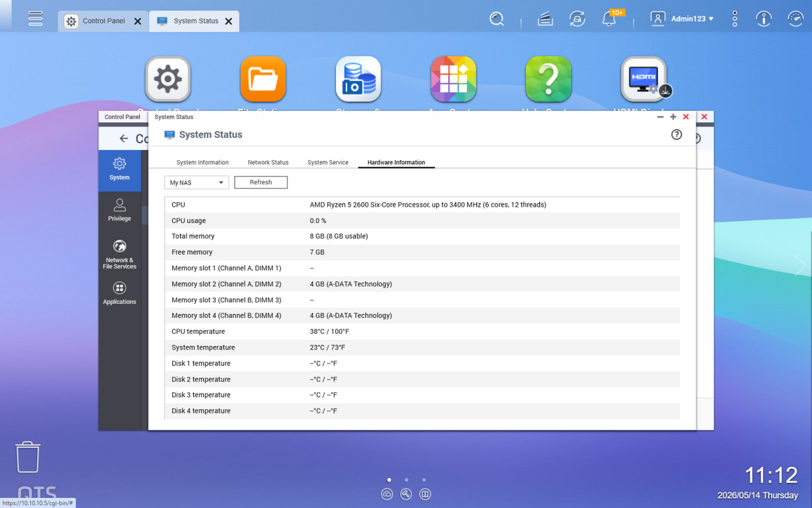Select Network & File Services in sidebar
The width and height of the screenshot is (812, 508).
(x=120, y=254)
